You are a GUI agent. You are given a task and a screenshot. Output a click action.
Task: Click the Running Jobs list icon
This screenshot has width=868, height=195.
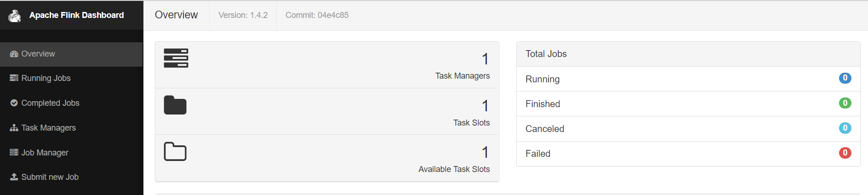pos(14,78)
